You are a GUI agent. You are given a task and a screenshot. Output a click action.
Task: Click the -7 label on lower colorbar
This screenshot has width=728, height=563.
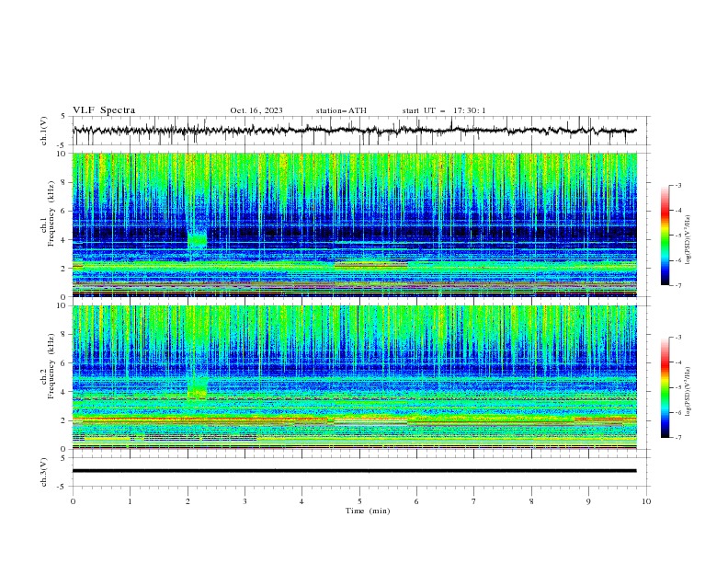[x=677, y=438]
